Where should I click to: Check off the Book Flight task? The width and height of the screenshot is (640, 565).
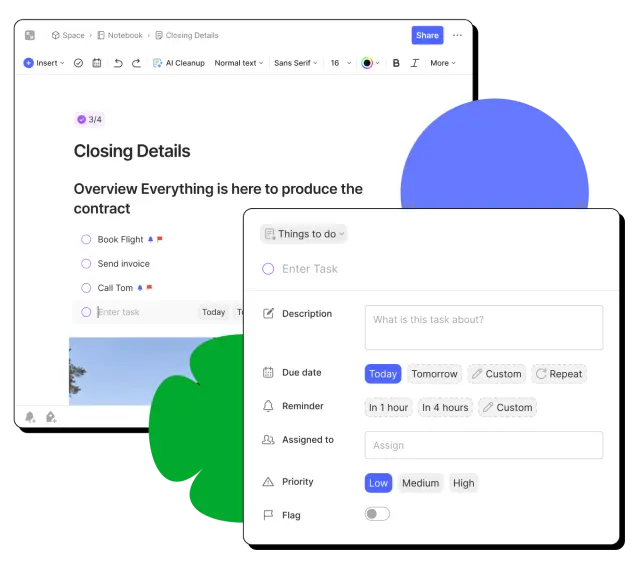click(86, 239)
